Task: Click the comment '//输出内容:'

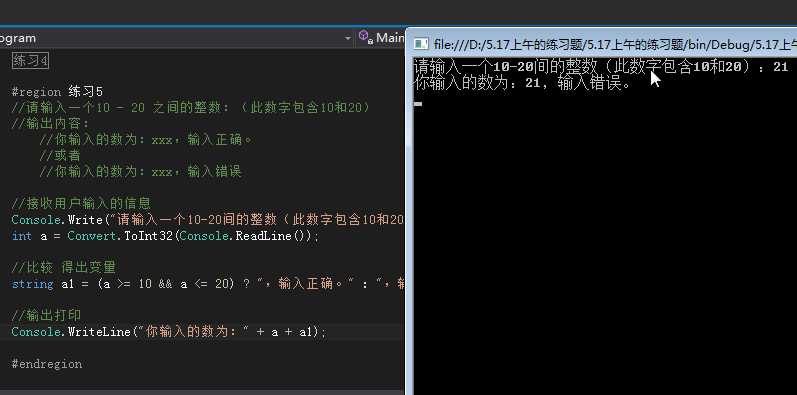Action: pyautogui.click(x=50, y=124)
